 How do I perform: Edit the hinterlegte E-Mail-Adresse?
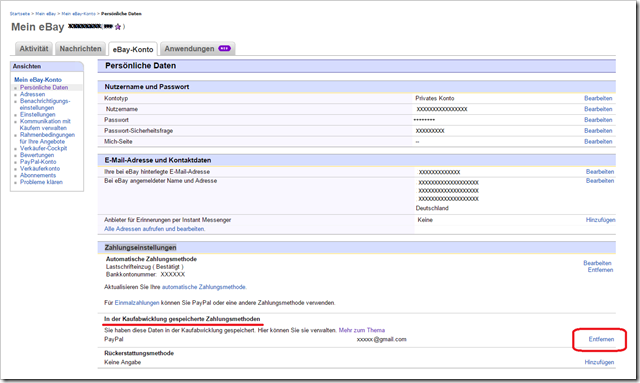600,172
